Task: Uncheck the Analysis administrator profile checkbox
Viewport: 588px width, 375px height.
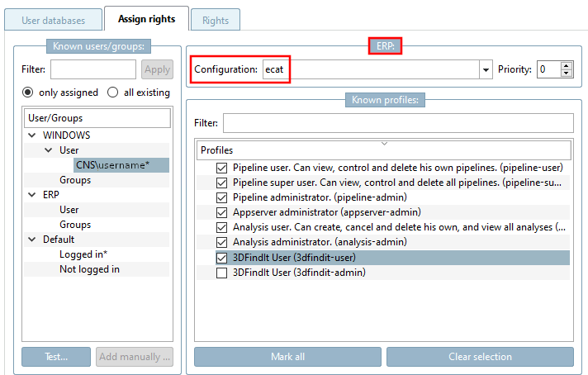Action: click(x=221, y=242)
